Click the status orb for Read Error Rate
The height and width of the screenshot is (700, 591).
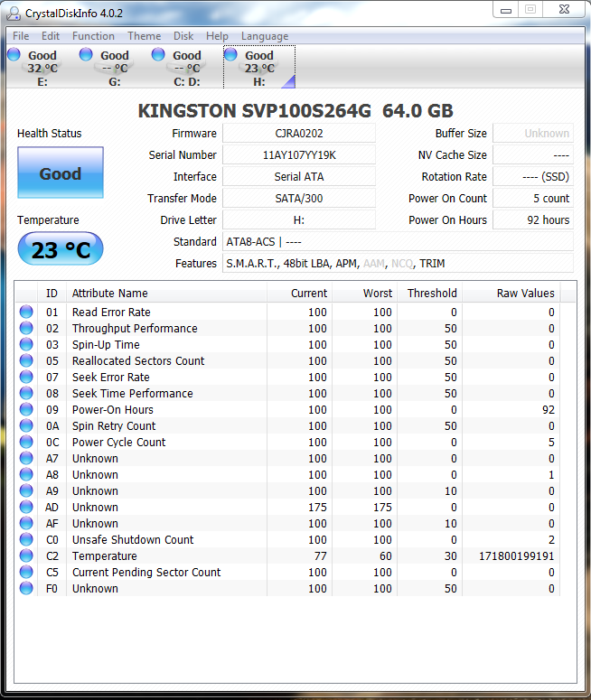[x=26, y=312]
